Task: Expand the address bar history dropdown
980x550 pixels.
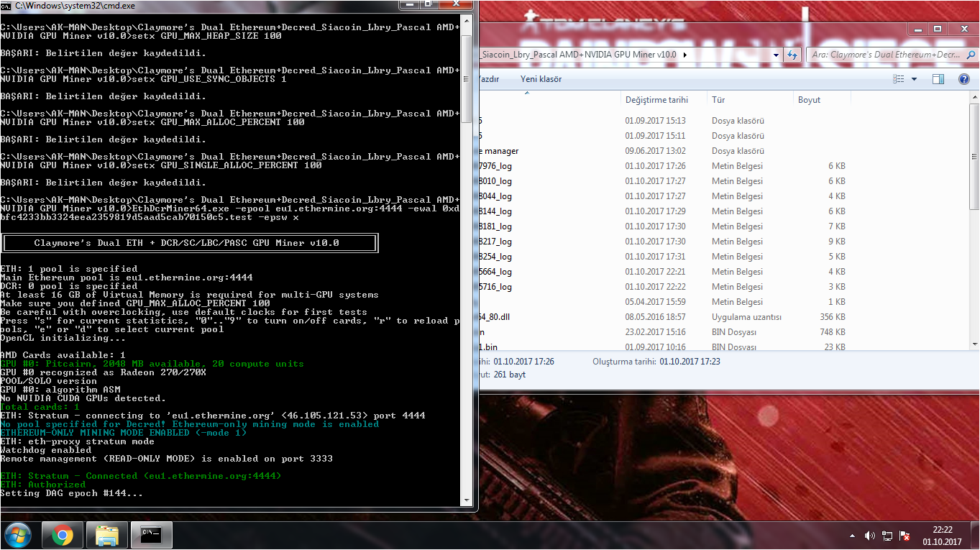Action: [x=776, y=55]
